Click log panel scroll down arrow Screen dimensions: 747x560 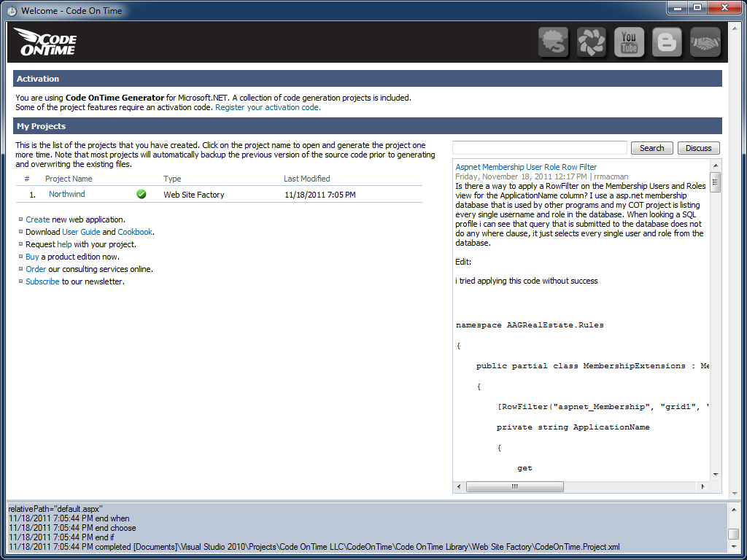click(x=734, y=547)
